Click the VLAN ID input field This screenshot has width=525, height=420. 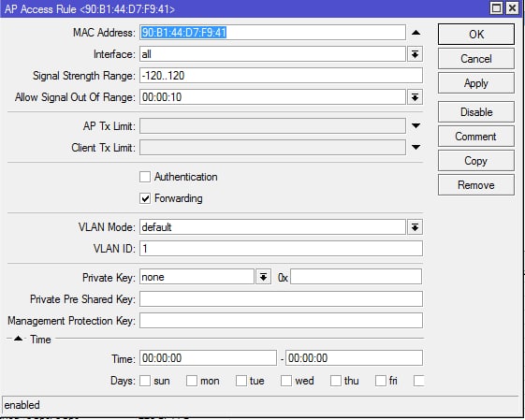(281, 249)
